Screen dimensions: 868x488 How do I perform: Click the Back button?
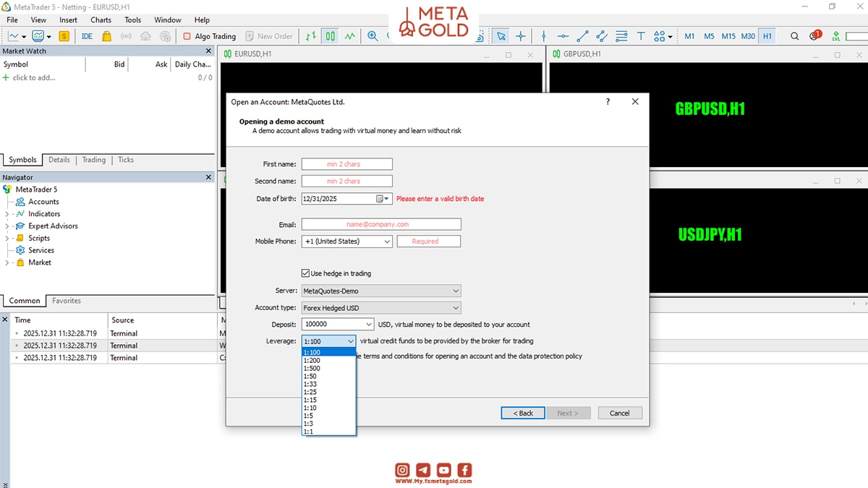click(523, 413)
